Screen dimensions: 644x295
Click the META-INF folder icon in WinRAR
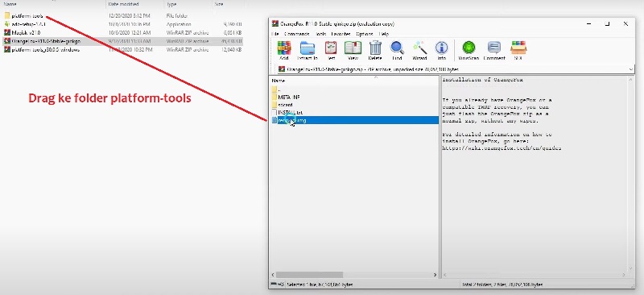click(275, 97)
